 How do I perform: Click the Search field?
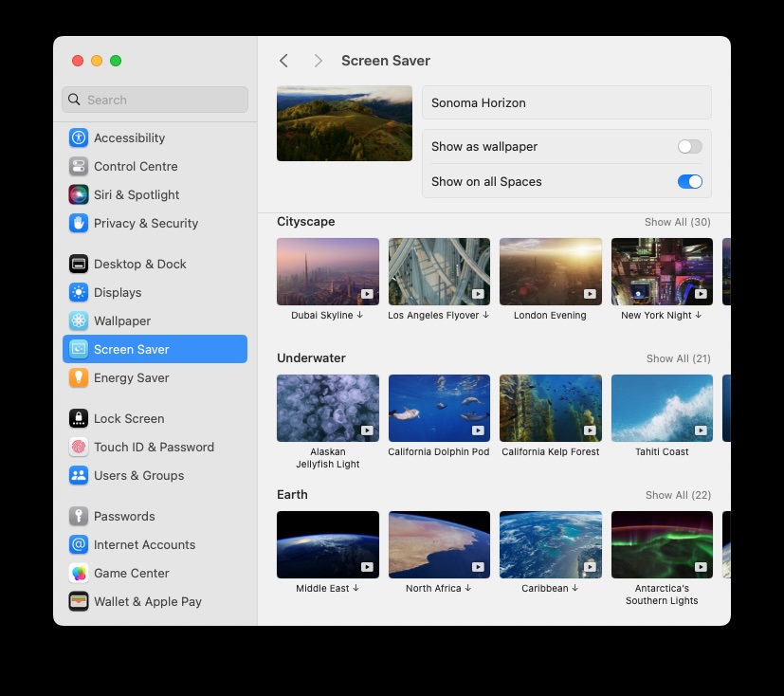pos(155,100)
